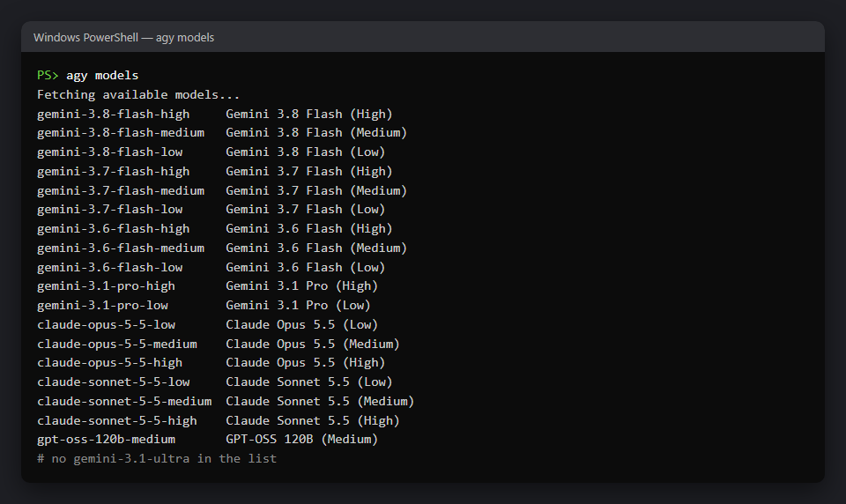Image resolution: width=846 pixels, height=504 pixels.
Task: Click the display name 'Claude Opus 5.5 (Medium)'
Action: (x=313, y=345)
